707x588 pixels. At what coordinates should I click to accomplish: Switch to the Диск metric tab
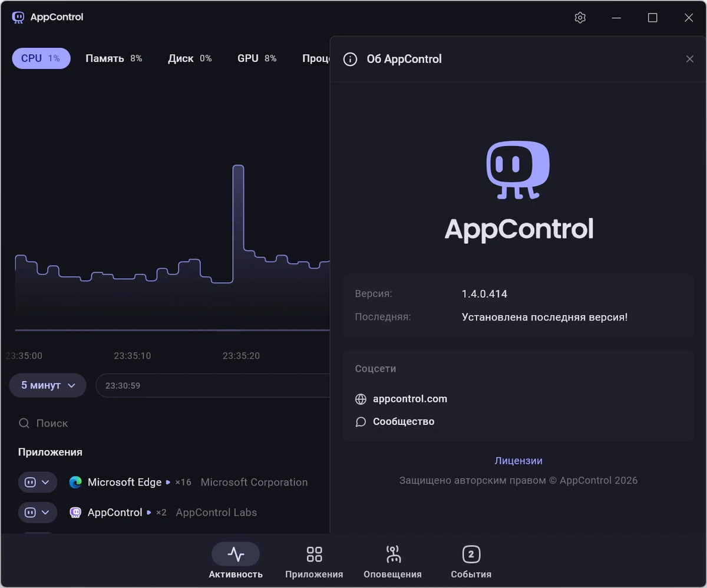pyautogui.click(x=190, y=58)
